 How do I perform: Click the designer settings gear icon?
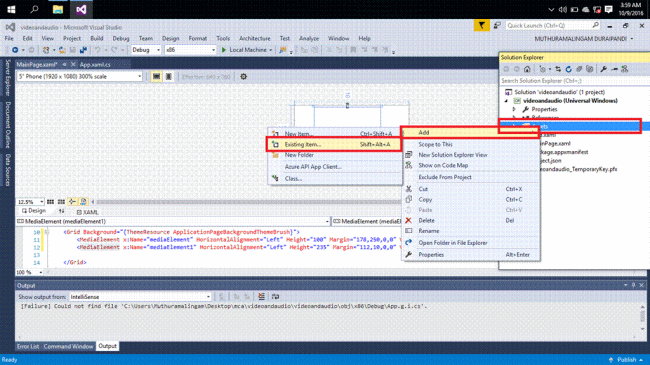click(x=243, y=76)
